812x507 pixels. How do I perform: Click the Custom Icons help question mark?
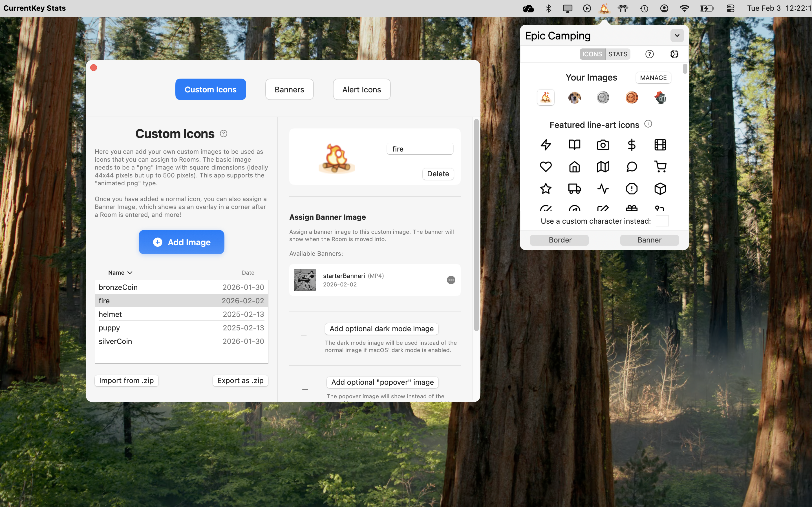pyautogui.click(x=224, y=133)
